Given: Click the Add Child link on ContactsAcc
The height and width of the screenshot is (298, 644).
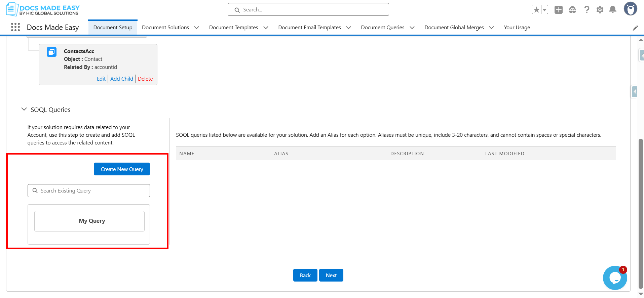Looking at the screenshot, I should click(122, 79).
